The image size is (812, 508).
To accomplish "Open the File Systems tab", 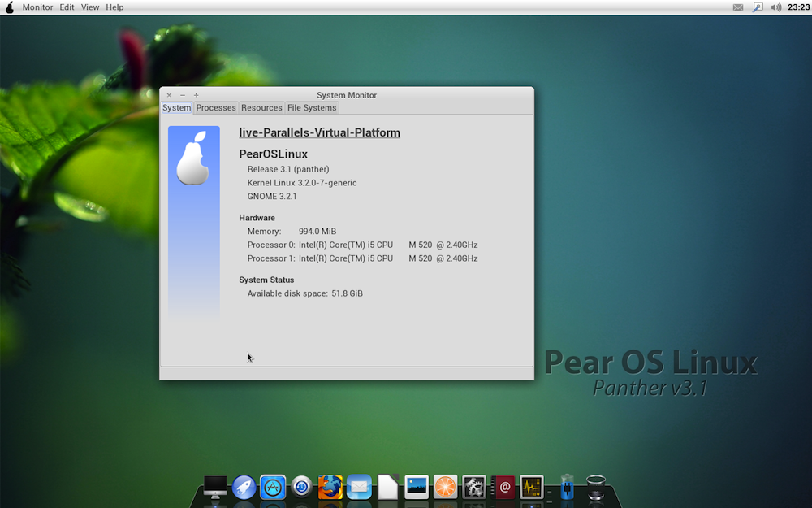I will click(312, 107).
